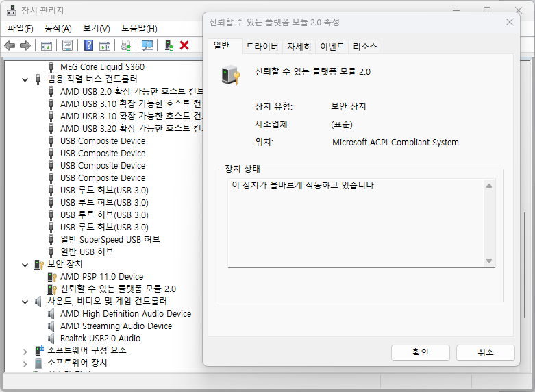Open the 이벤트 tab
The height and width of the screenshot is (392, 535).
tap(332, 47)
